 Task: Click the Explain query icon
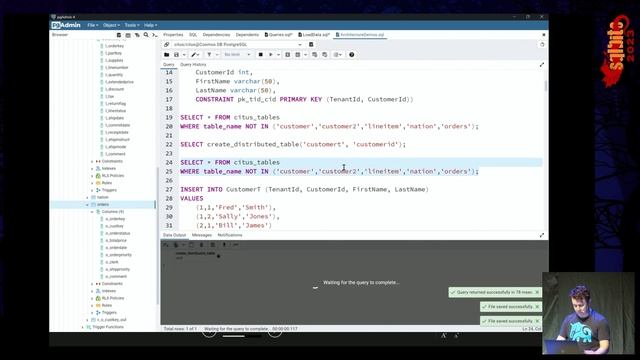click(x=287, y=55)
